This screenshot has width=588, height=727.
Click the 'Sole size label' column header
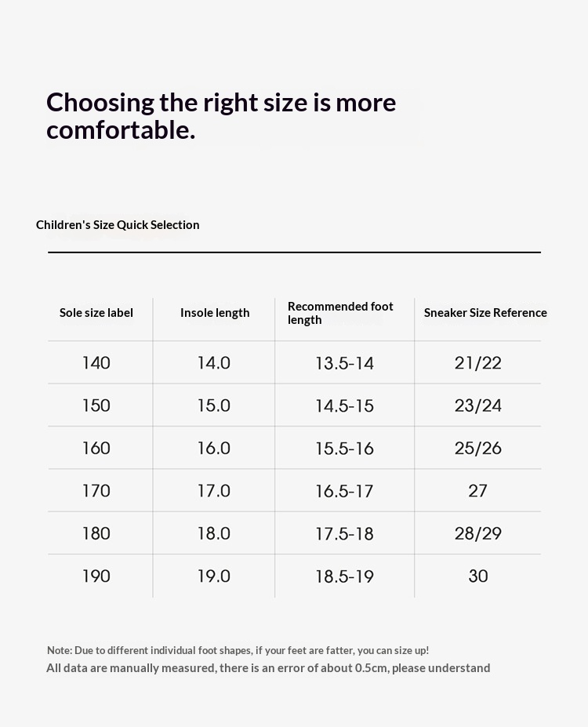[96, 312]
